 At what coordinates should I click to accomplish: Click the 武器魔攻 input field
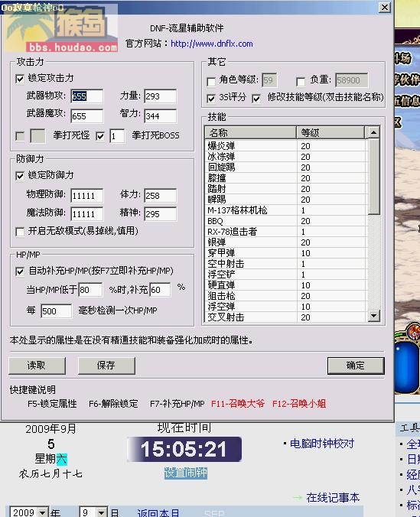pos(86,116)
